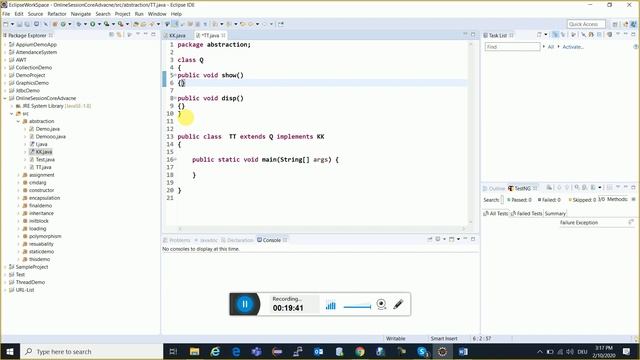Collapse the abstraction package

coord(18,121)
